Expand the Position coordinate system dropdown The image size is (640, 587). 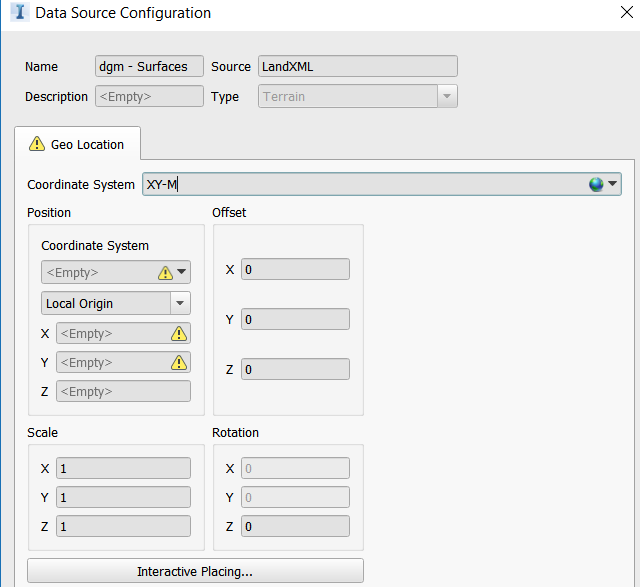tap(182, 271)
